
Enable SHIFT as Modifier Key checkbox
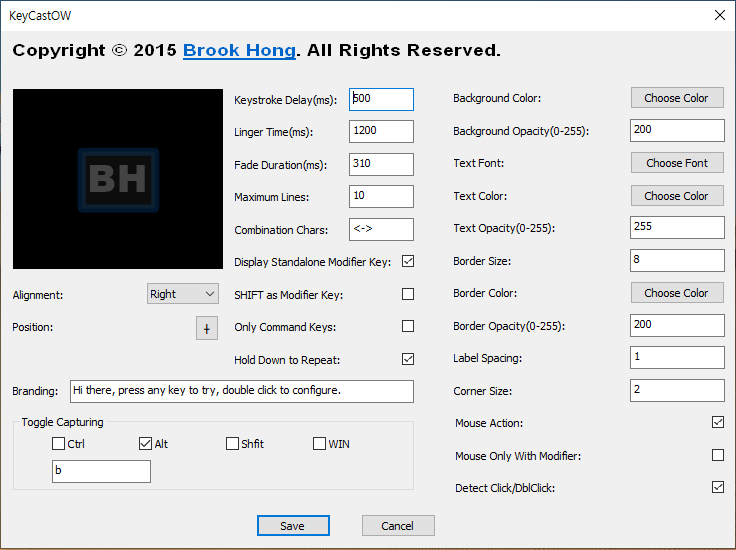pyautogui.click(x=408, y=294)
